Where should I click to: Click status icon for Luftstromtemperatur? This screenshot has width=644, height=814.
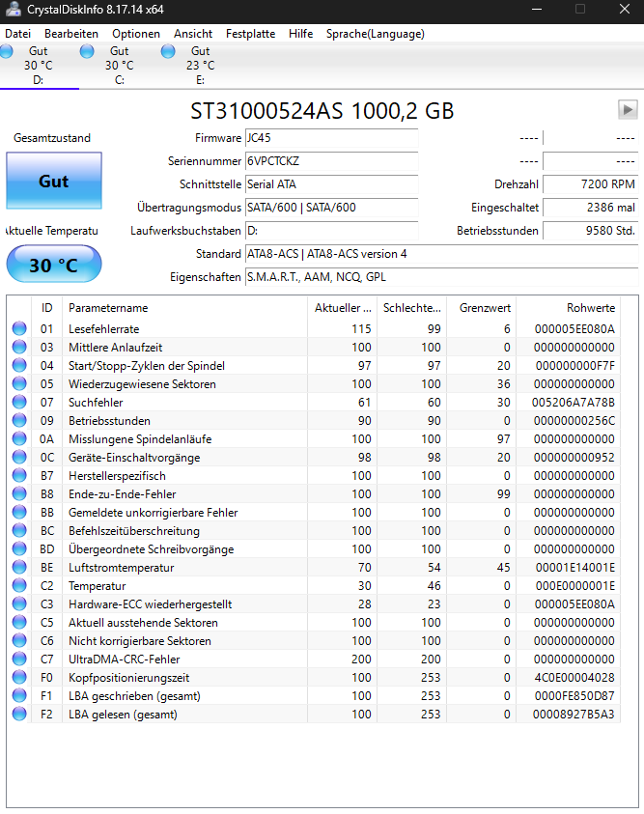(19, 567)
